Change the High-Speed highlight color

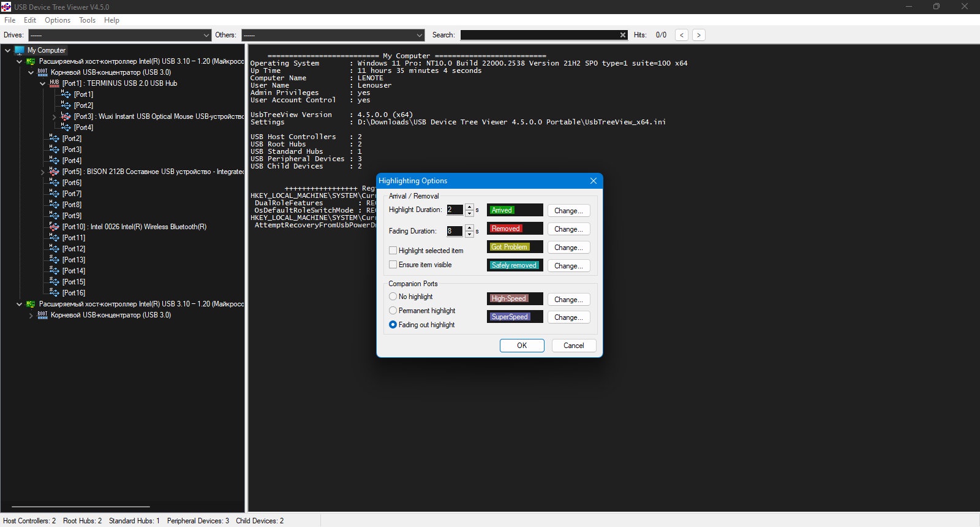point(568,300)
